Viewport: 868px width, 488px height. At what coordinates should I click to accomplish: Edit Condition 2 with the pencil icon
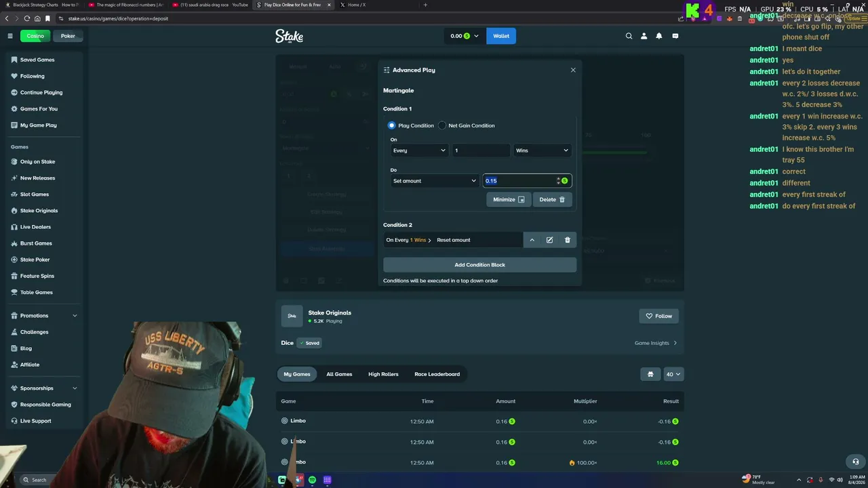549,240
